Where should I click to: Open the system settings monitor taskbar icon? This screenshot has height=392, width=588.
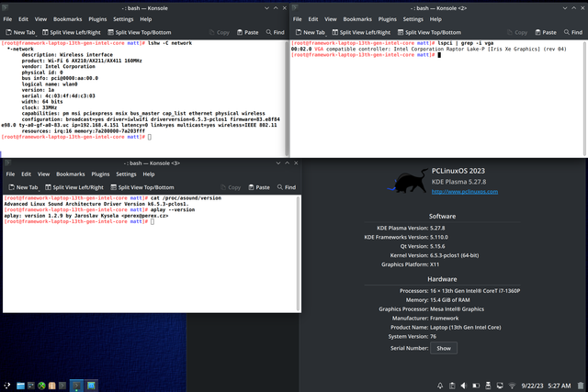click(31, 386)
